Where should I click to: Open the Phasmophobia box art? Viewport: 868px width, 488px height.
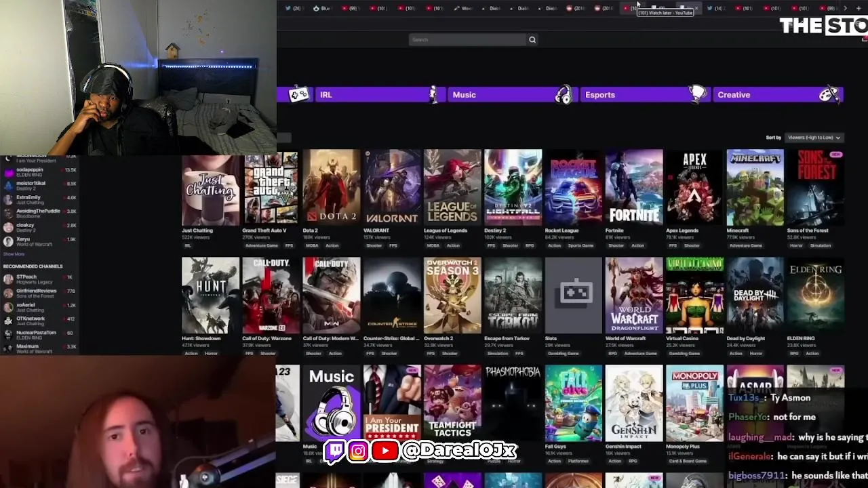[513, 403]
